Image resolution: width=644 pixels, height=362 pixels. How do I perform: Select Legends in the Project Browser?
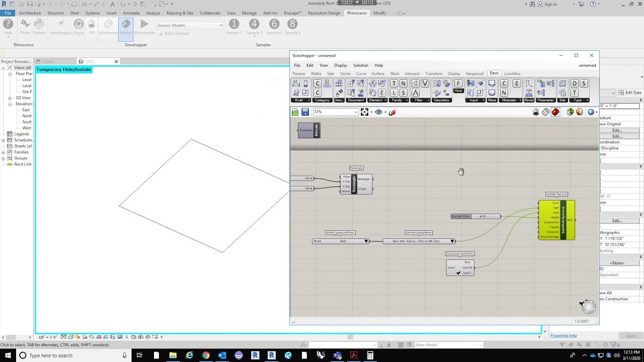[x=22, y=134]
